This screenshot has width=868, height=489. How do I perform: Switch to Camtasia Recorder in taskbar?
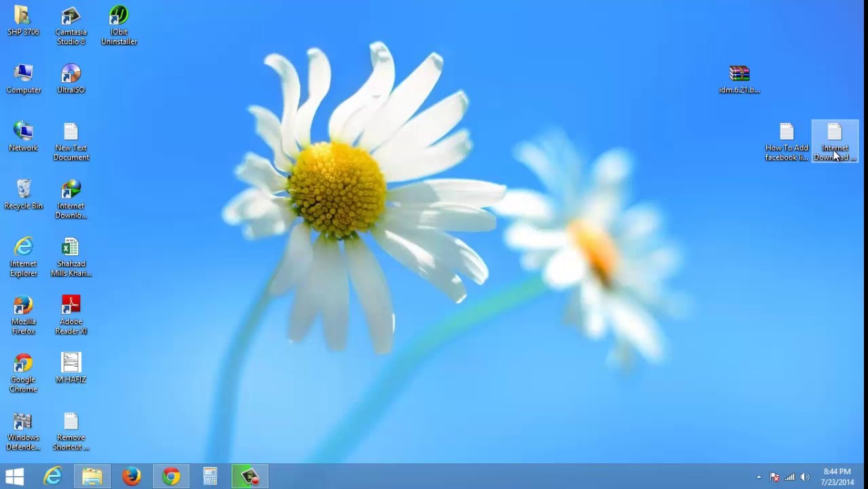250,476
